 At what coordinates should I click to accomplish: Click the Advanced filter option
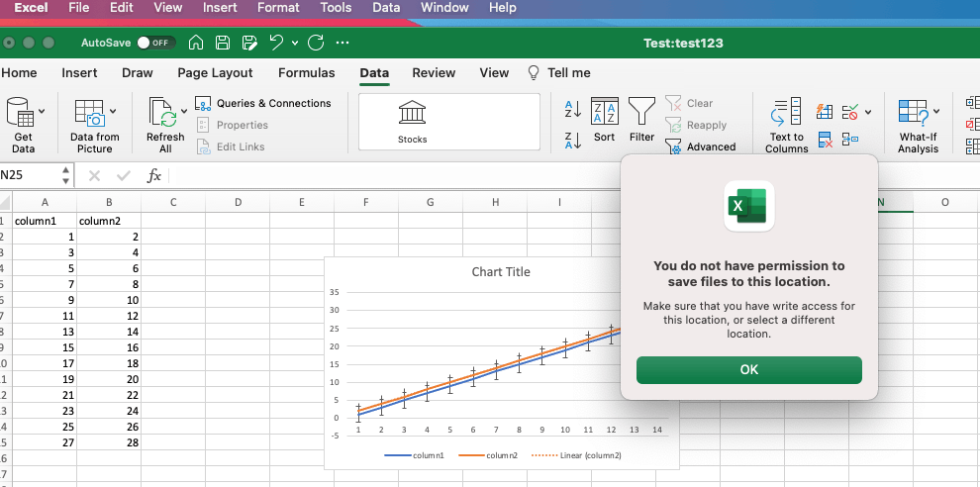(701, 146)
